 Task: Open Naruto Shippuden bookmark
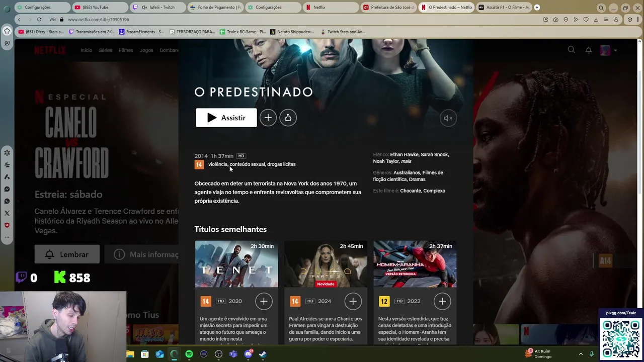pyautogui.click(x=292, y=32)
